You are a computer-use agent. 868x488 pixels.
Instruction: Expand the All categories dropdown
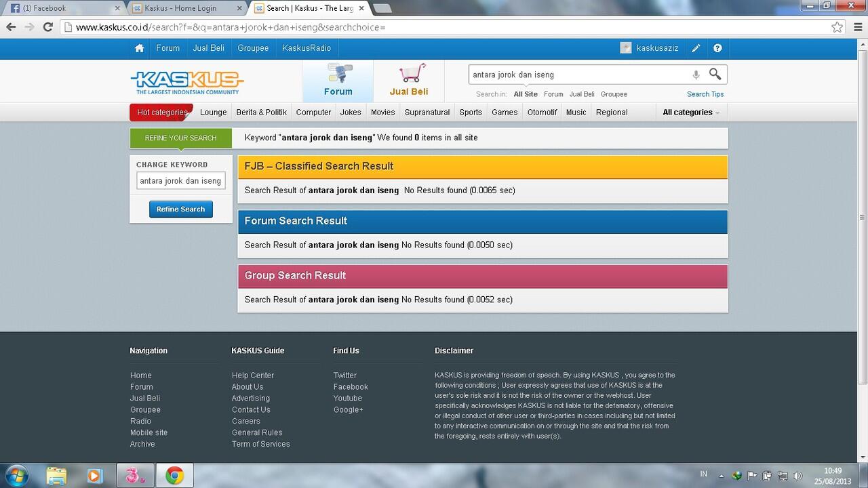pos(691,113)
